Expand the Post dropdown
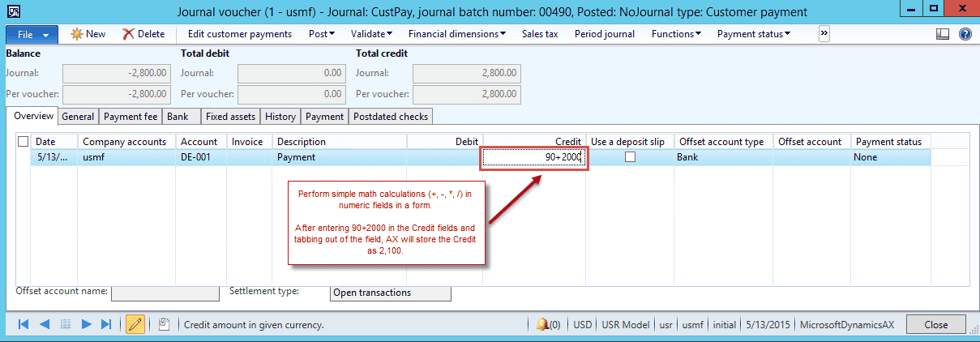The height and width of the screenshot is (342, 980). 323,34
